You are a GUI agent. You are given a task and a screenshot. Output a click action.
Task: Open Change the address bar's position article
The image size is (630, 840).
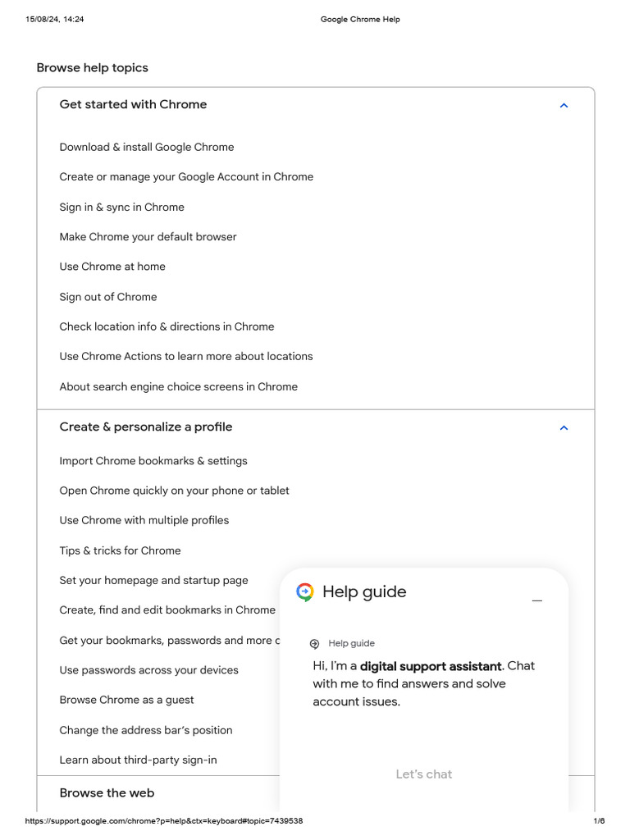[145, 730]
